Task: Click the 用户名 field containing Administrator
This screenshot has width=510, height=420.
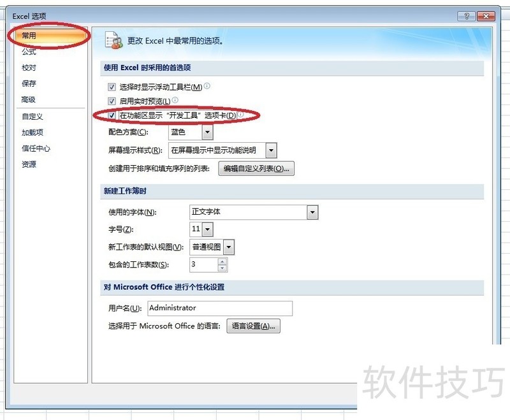Action: point(220,308)
